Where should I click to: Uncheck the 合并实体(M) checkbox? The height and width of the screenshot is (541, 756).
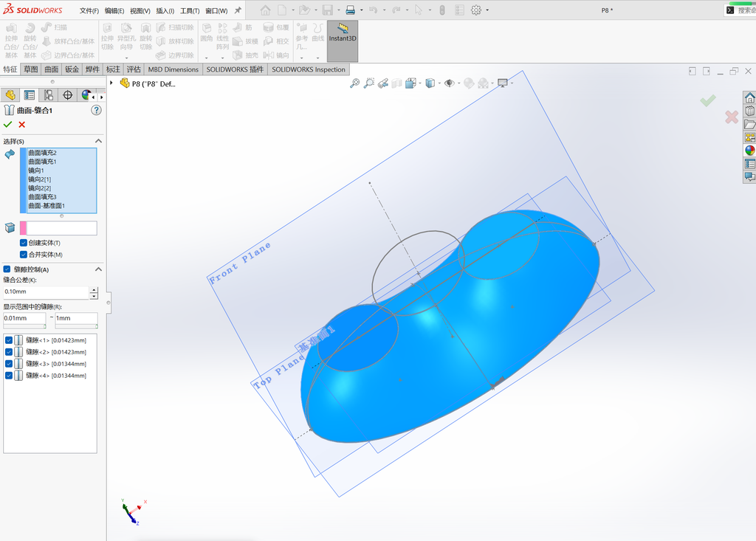click(23, 254)
